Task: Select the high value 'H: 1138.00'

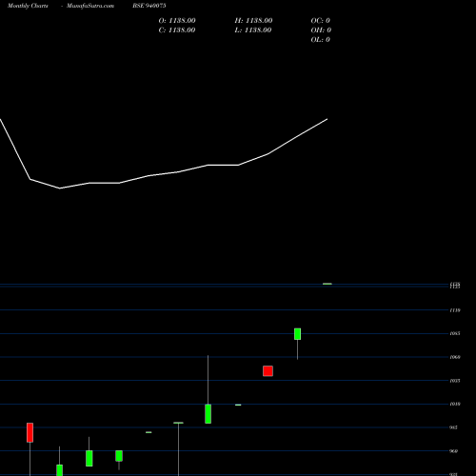Action: (253, 21)
